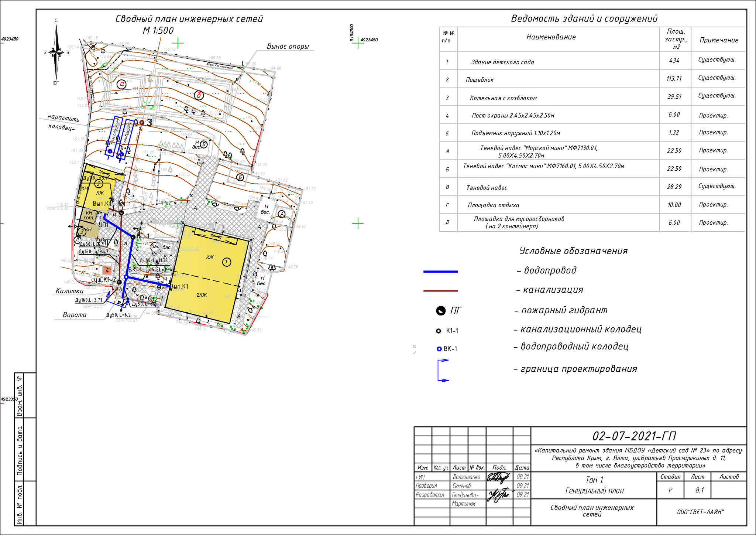The image size is (756, 535).
Task: Click circled number 2 on Пищеблок building
Action: tap(99, 183)
